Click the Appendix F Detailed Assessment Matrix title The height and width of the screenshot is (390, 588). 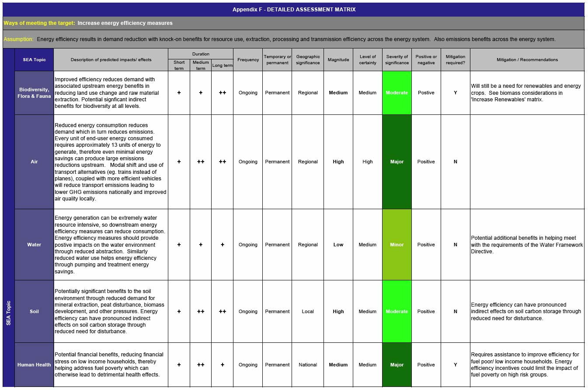294,9
